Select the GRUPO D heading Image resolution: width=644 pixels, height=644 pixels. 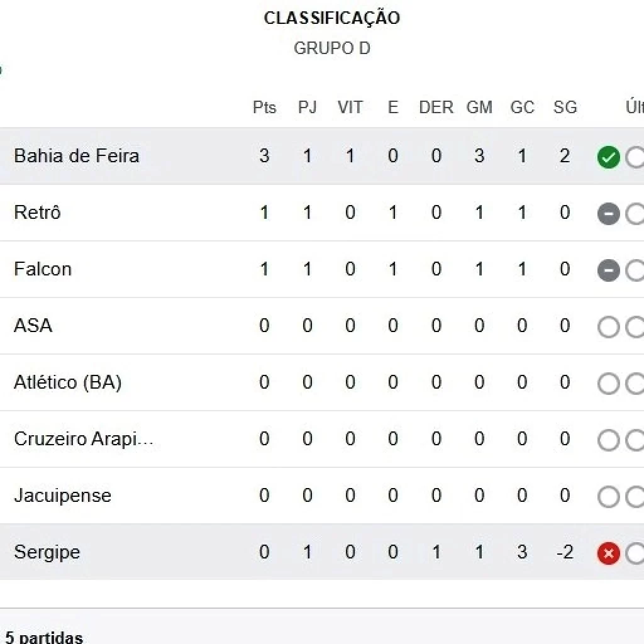click(x=332, y=48)
